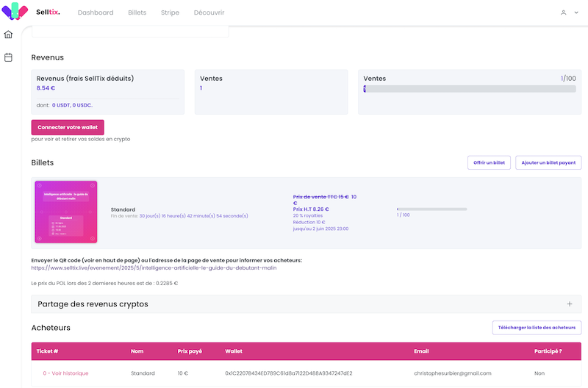The image size is (588, 388).
Task: Download the buyers list via Télécharger button
Action: tap(537, 328)
